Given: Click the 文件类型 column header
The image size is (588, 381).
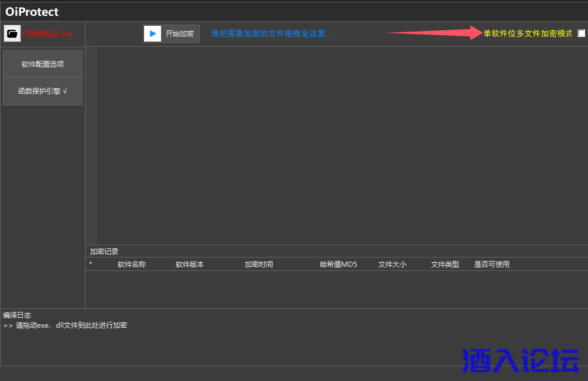Looking at the screenshot, I should [x=445, y=265].
